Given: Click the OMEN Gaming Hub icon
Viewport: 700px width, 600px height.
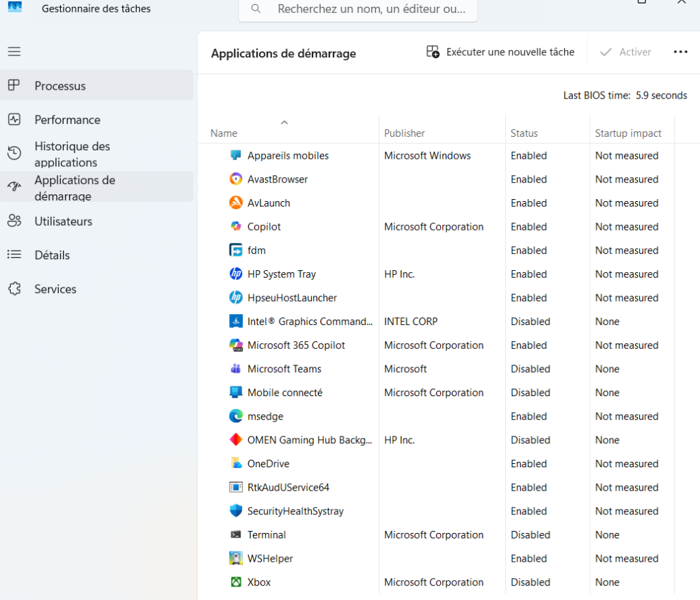Looking at the screenshot, I should 236,440.
